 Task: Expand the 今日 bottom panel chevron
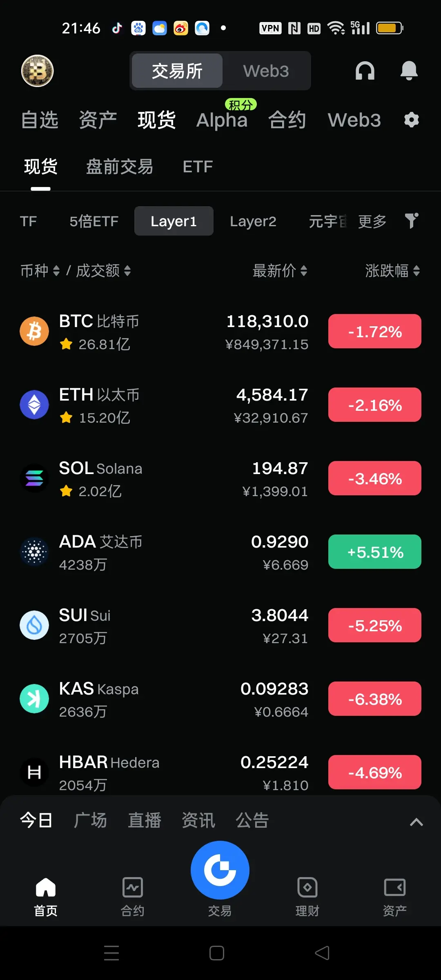click(x=416, y=822)
